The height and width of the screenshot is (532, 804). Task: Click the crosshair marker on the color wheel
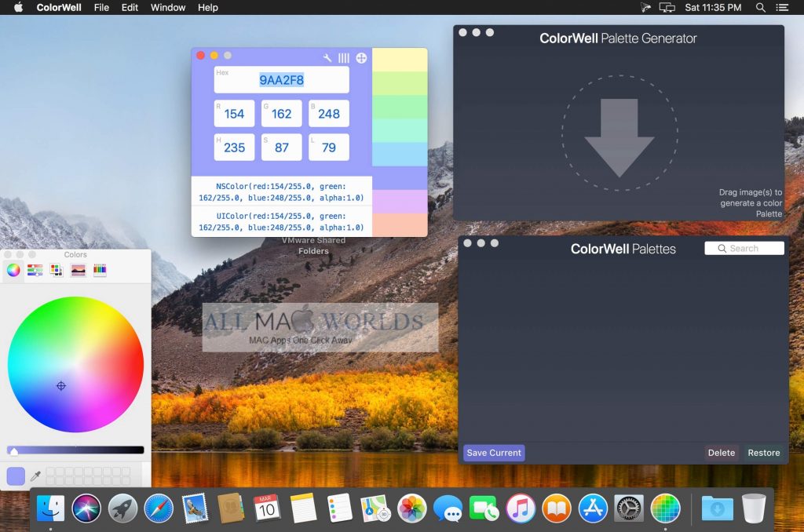click(x=61, y=386)
